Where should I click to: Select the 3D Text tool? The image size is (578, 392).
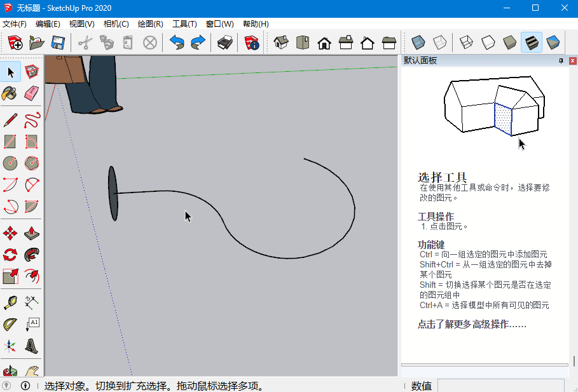32,346
